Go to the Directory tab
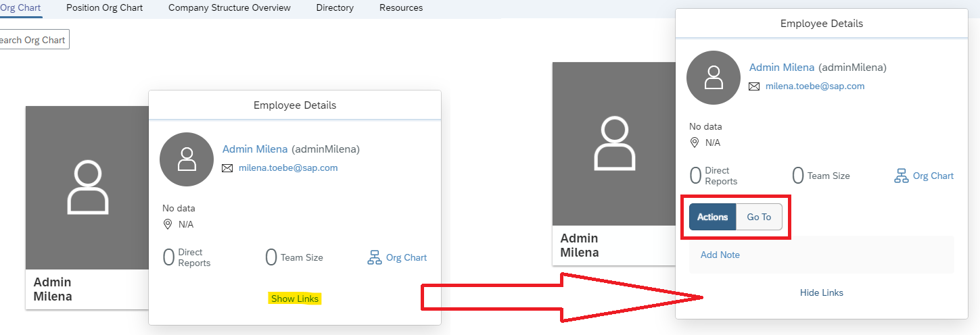Viewport: 980px width, 335px height. click(x=335, y=8)
